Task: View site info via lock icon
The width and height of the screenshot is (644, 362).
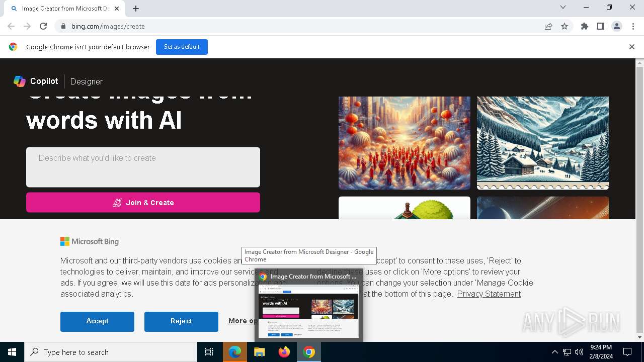Action: 63,26
